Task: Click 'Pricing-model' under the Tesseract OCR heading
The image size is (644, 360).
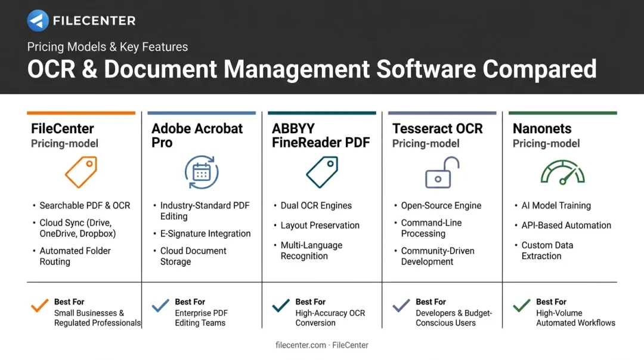Action: 426,144
